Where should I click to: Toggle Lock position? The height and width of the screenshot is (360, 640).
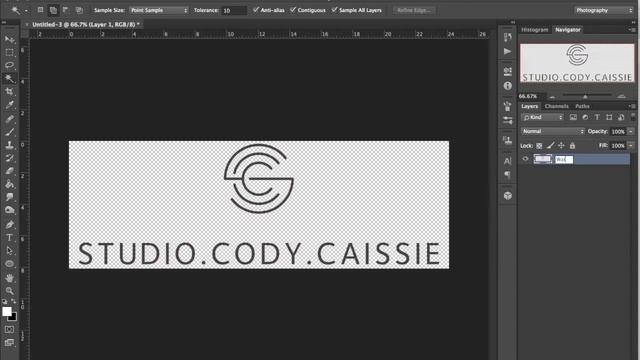point(561,146)
